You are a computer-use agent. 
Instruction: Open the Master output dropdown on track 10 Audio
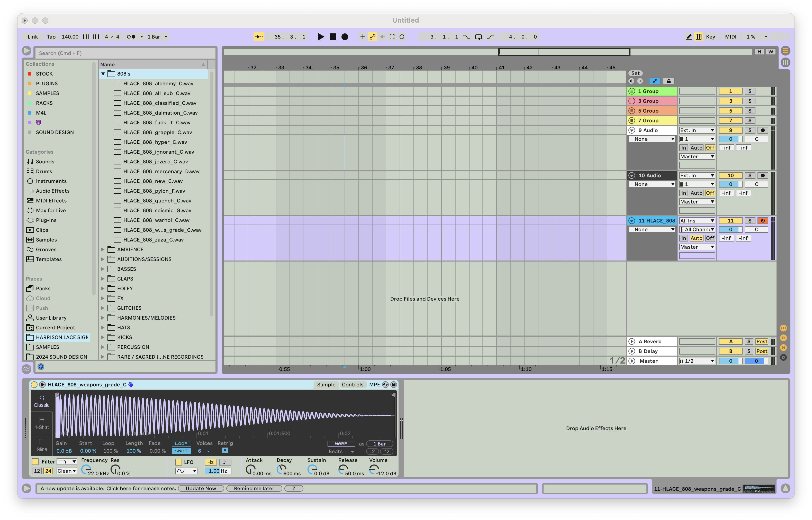point(697,201)
